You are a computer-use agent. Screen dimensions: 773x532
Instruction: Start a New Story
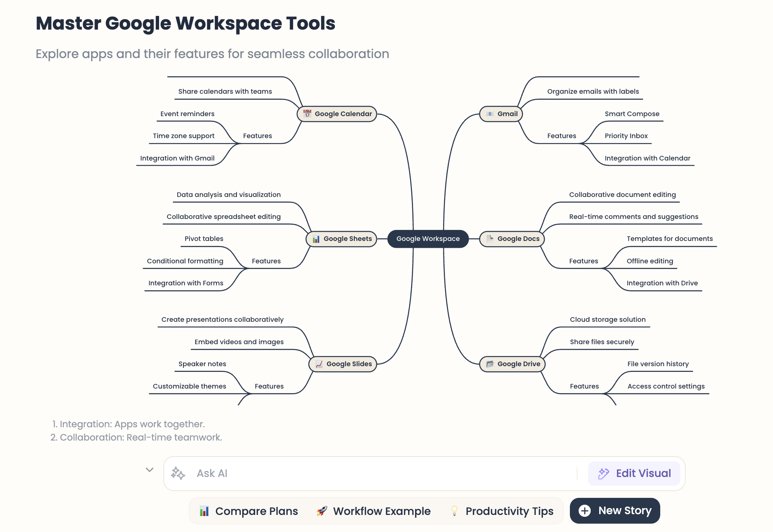(x=615, y=511)
